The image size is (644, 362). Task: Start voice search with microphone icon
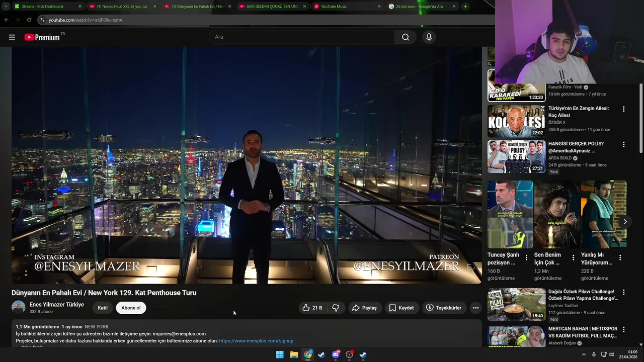[x=429, y=37]
